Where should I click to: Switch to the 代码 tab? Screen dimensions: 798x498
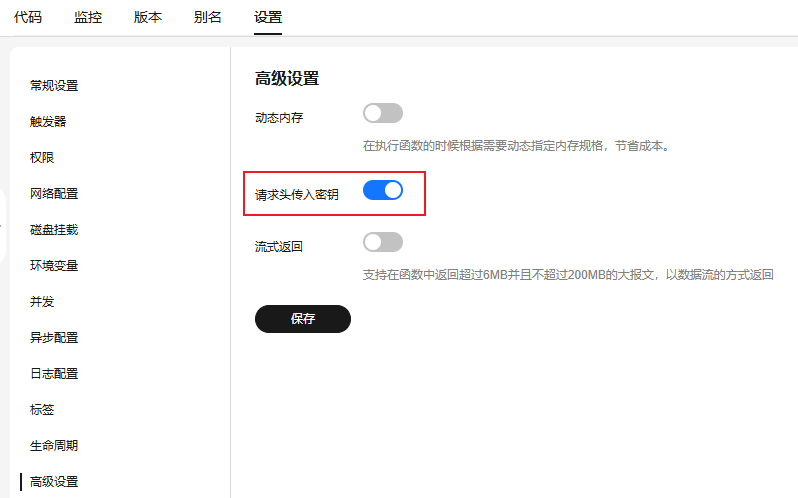[x=28, y=17]
